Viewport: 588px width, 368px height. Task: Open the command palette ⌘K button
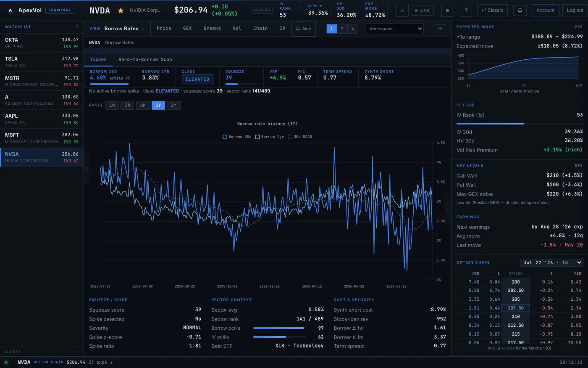[x=440, y=29]
